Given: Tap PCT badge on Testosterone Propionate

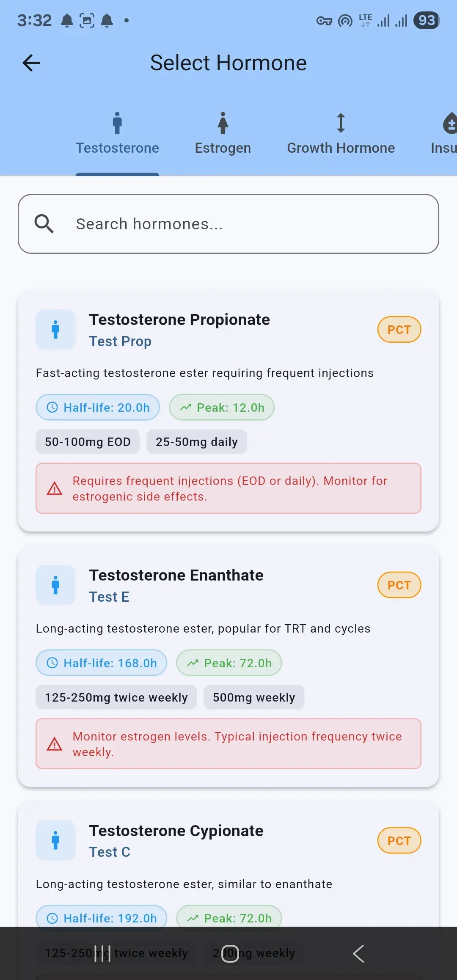Looking at the screenshot, I should 399,330.
